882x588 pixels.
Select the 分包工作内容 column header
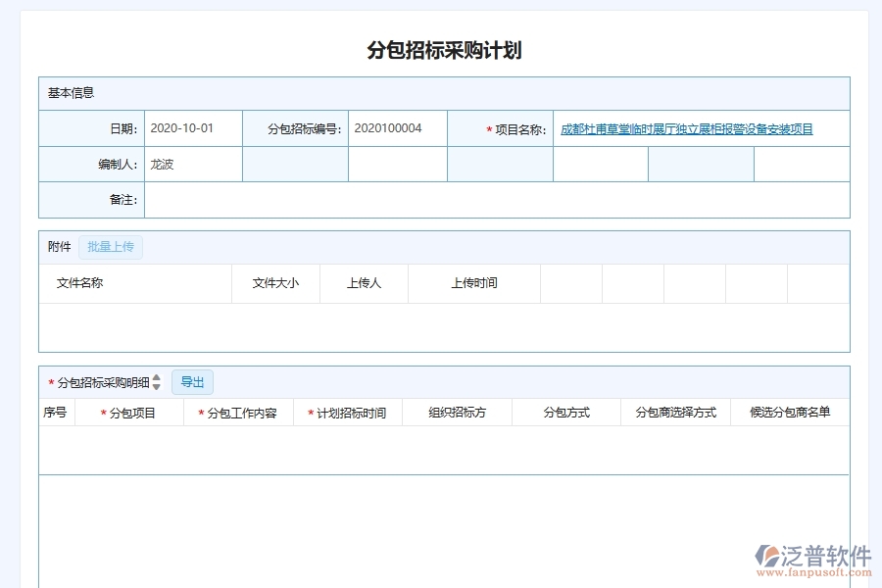238,413
